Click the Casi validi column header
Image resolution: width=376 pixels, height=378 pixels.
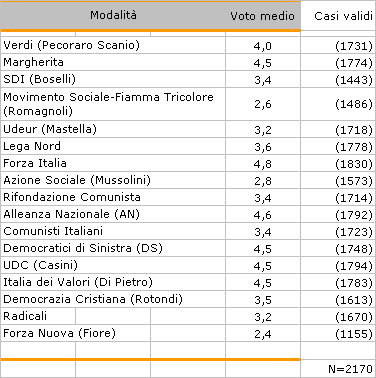(343, 16)
